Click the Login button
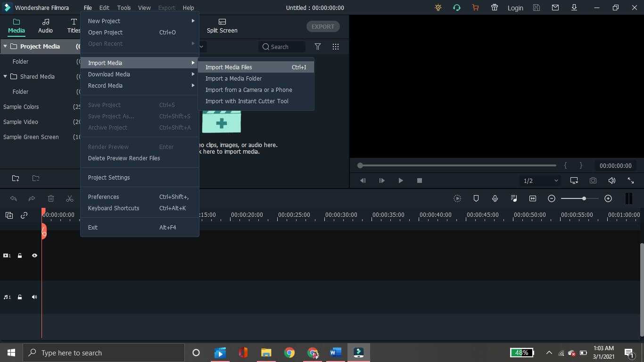Screen dimensions: 644x362 pos(515,8)
